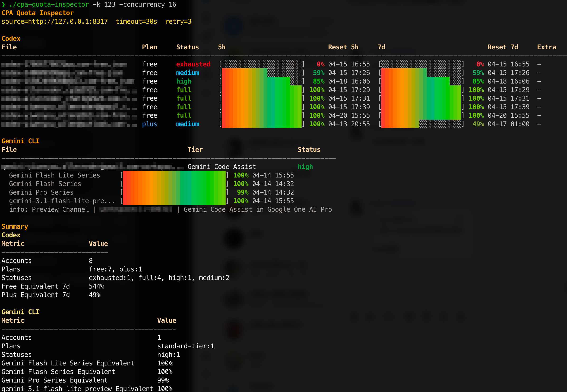Click the CPA Quota Inspector title

click(38, 13)
